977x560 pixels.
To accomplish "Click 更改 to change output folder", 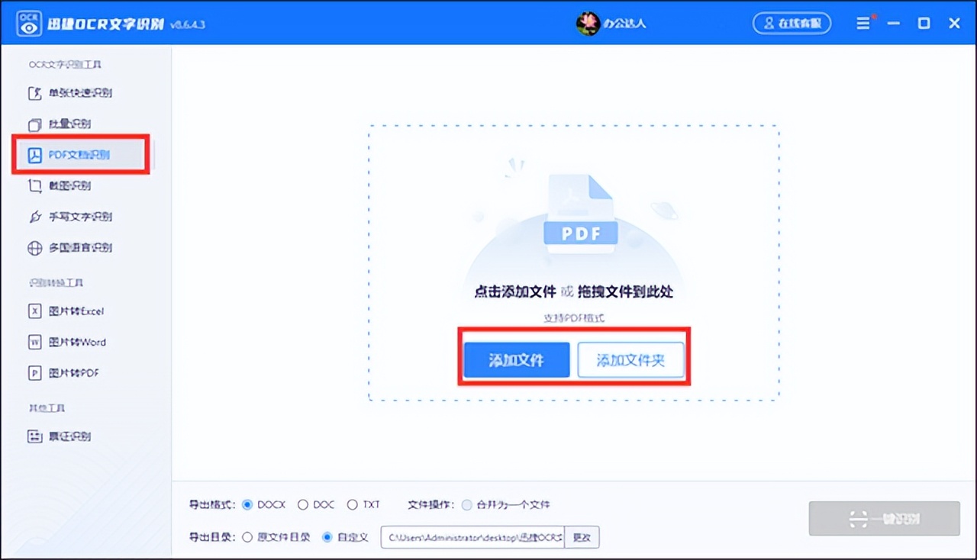I will tap(582, 537).
